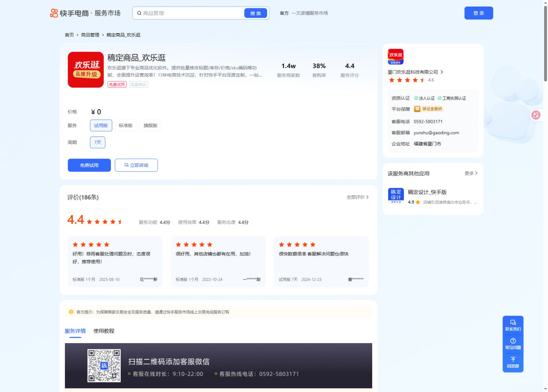Image resolution: width=548 pixels, height=392 pixels.
Task: Click the 欢乐逛 品牌升级 app logo
Action: click(86, 70)
